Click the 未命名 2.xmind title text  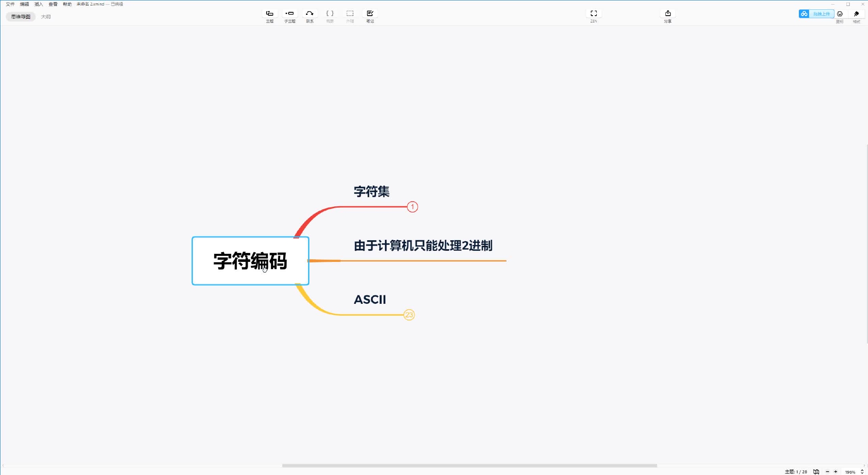(90, 4)
